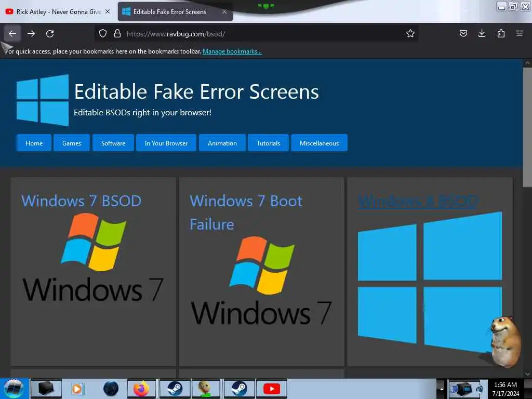Open the Home navigation button
This screenshot has width=532, height=399.
pyautogui.click(x=34, y=143)
